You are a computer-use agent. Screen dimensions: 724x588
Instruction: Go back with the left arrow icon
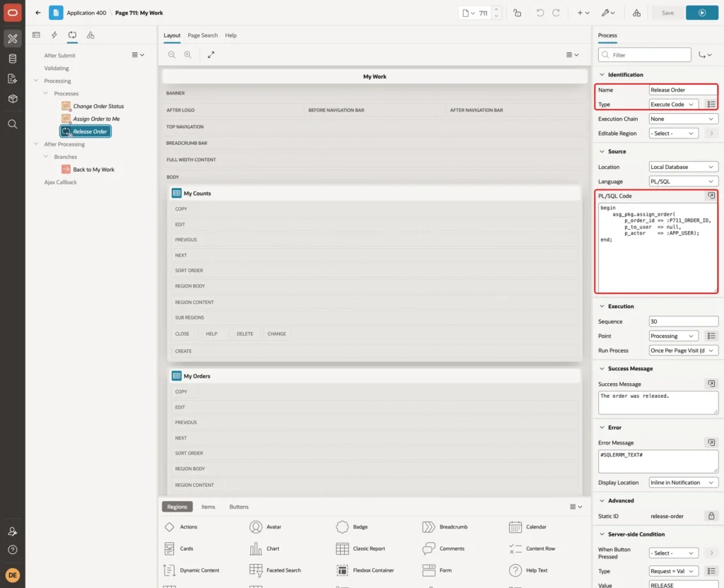click(38, 13)
